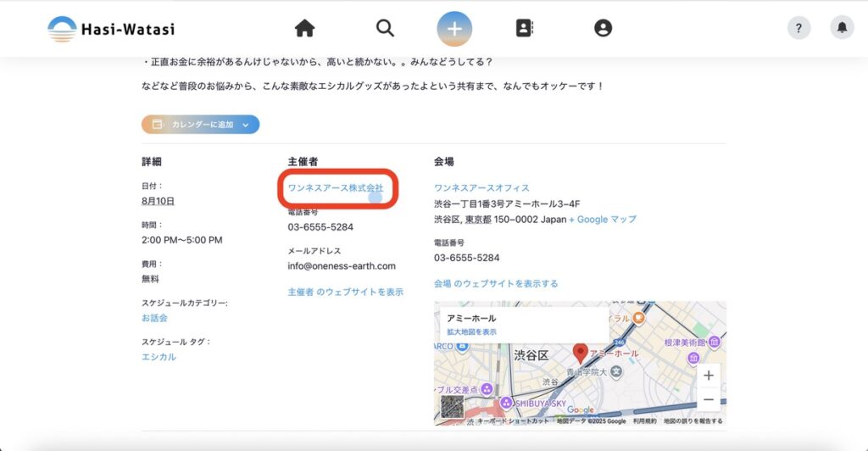Open help via question mark icon

798,28
